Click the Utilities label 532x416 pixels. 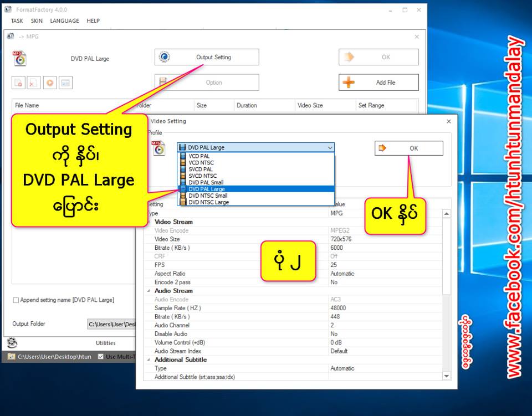pyautogui.click(x=105, y=343)
